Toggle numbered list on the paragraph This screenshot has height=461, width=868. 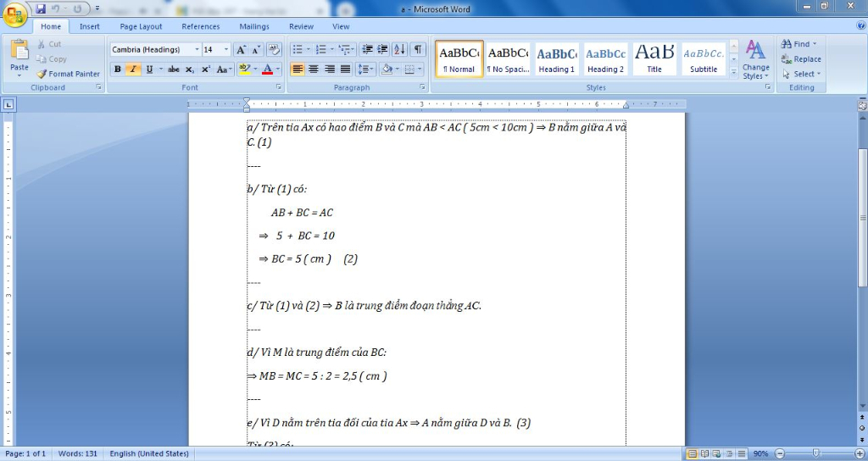320,50
